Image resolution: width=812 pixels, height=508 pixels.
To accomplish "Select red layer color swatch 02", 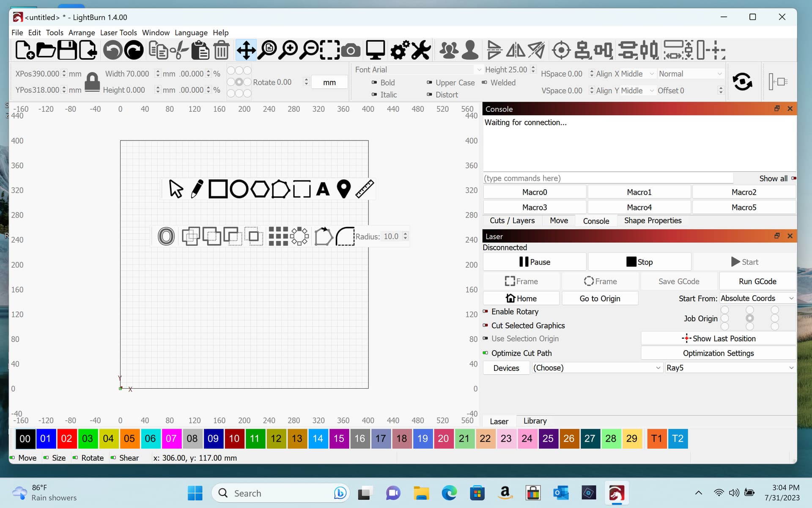I will [66, 439].
